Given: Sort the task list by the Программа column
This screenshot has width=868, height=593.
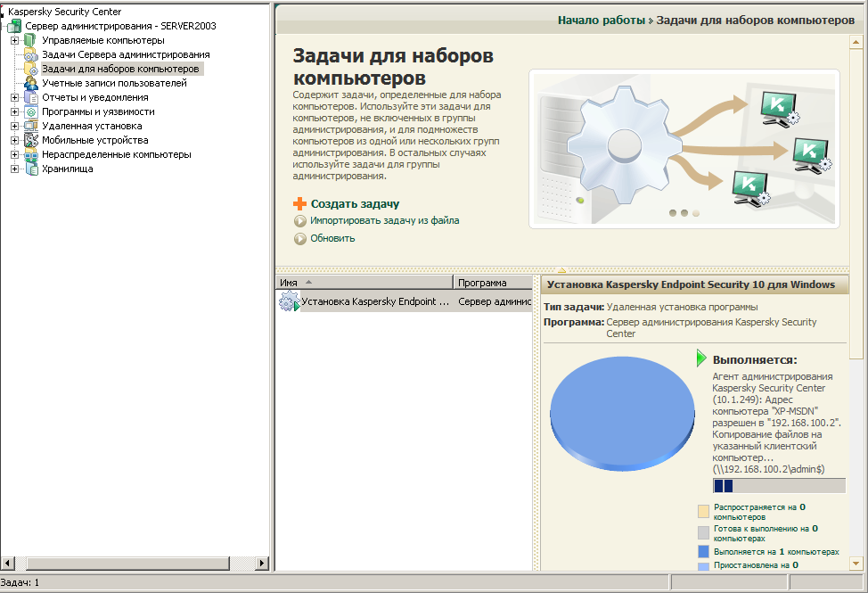Looking at the screenshot, I should 492,283.
